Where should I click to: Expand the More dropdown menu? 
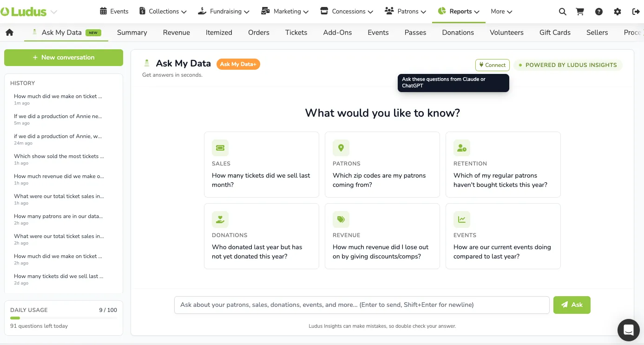coord(501,12)
